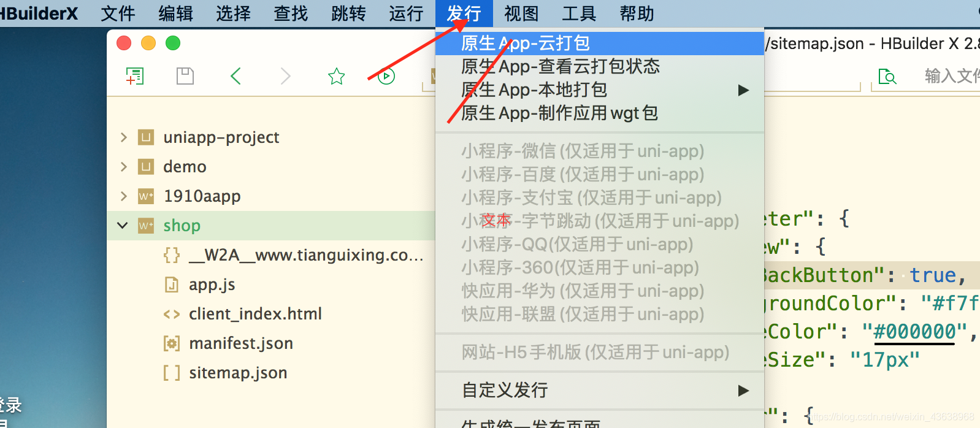Choose 小程序-字节跳动 entry
Screen dimensions: 980x428
pos(600,221)
